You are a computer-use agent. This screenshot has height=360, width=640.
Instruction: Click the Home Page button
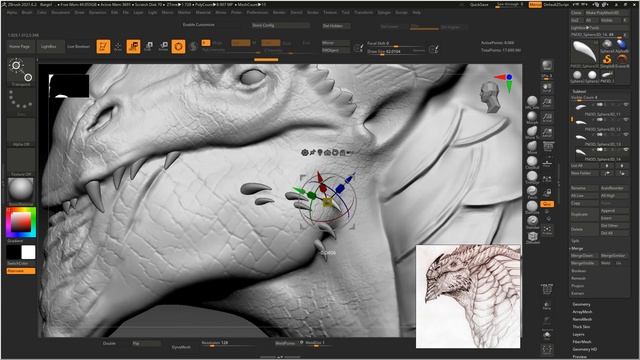click(x=20, y=47)
